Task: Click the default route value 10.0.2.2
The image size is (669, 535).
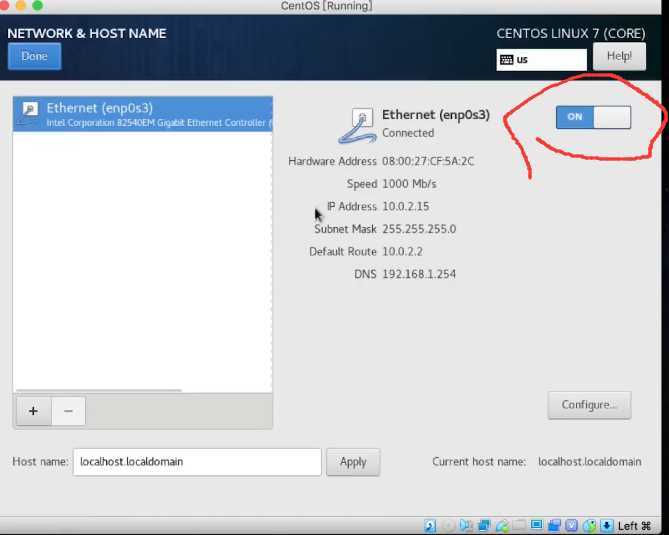Action: click(x=402, y=252)
